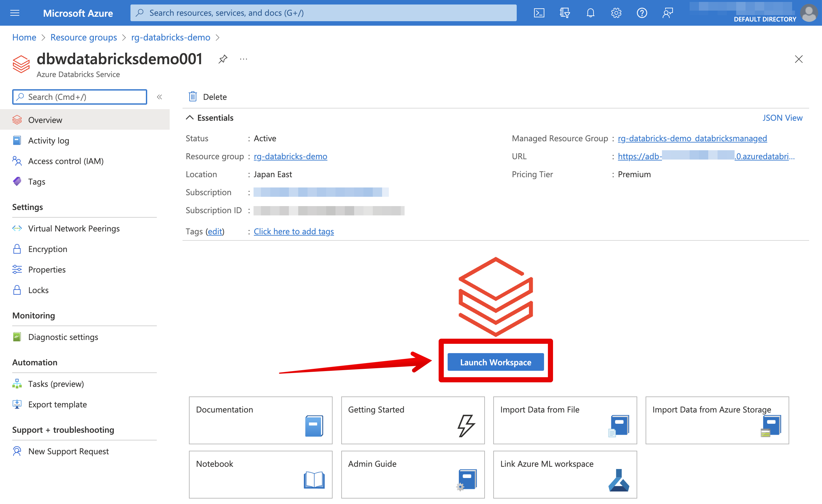Open Cloud Shell from the top bar
Image resolution: width=822 pixels, height=504 pixels.
[539, 13]
